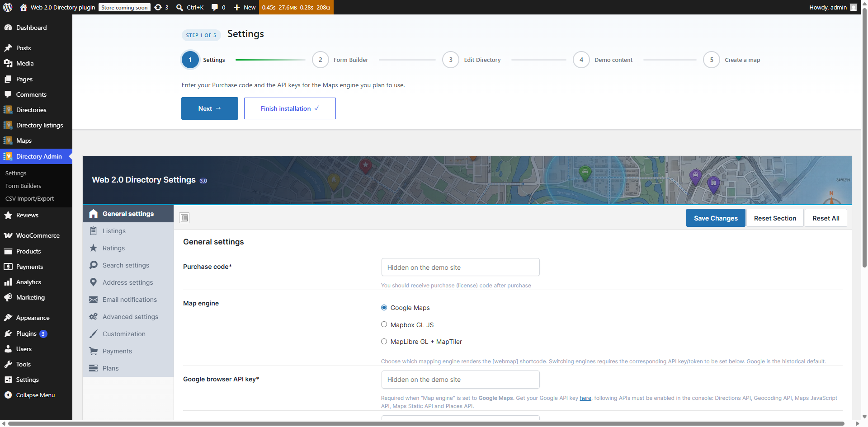The height and width of the screenshot is (427, 868).
Task: Click the comments bubble in admin bar
Action: pyautogui.click(x=215, y=7)
